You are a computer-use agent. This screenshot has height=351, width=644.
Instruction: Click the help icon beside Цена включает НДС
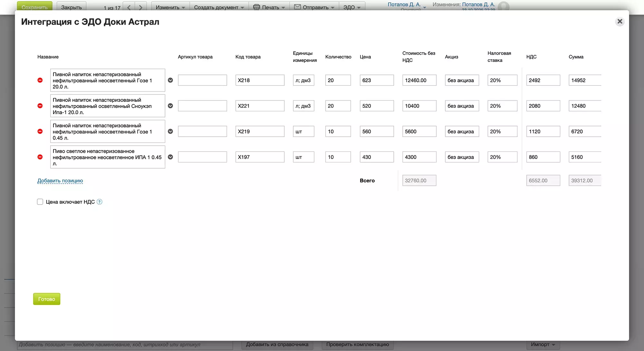point(99,202)
